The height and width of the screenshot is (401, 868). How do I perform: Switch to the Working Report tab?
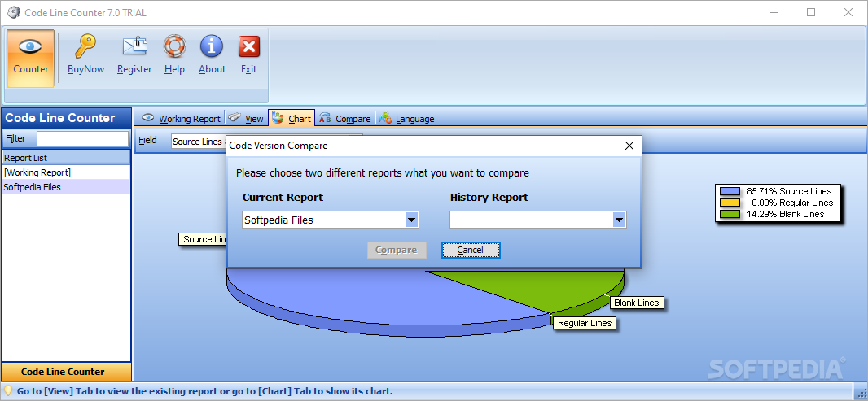coord(182,119)
